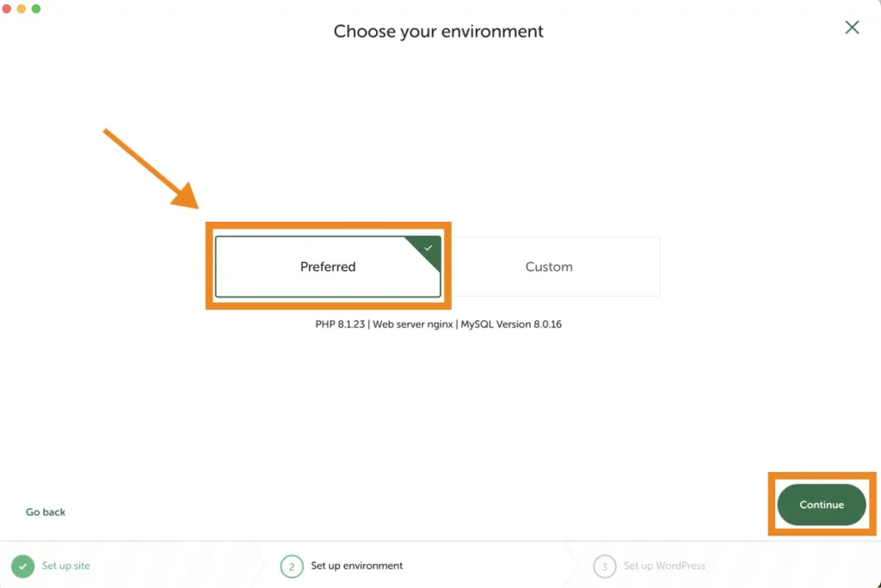The width and height of the screenshot is (881, 588).
Task: Select the Set up environment step label
Action: coord(357,566)
